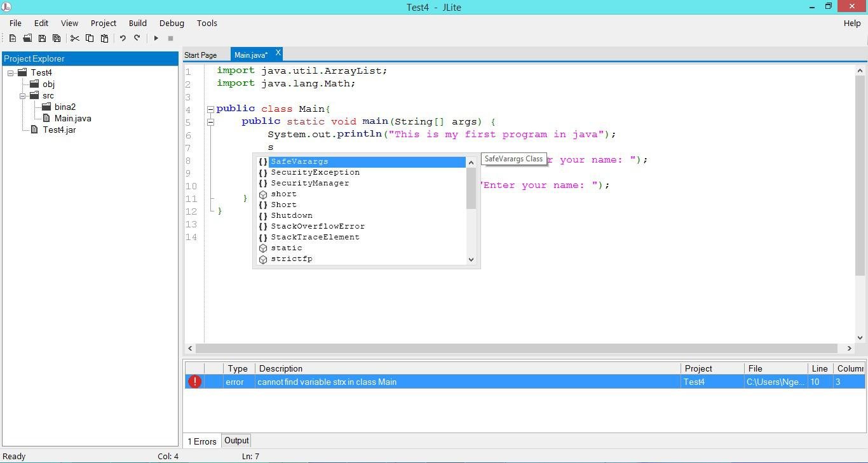Viewport: 868px width, 463px height.
Task: Undo using the toolbar arrow icon
Action: (x=123, y=39)
